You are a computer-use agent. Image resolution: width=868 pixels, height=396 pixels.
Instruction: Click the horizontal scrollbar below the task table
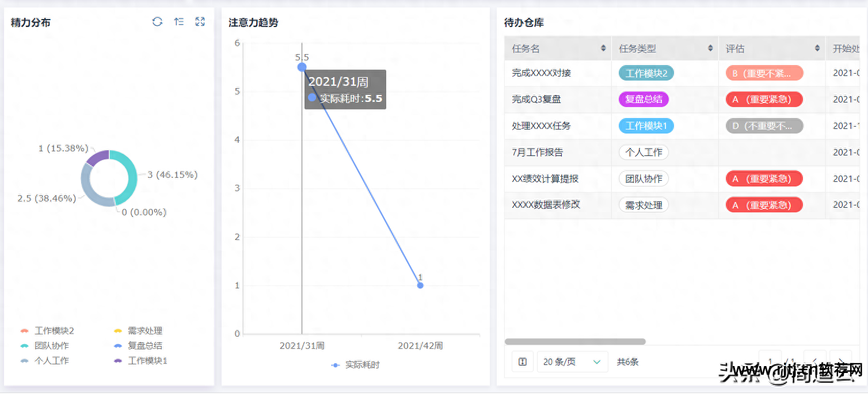pyautogui.click(x=576, y=342)
